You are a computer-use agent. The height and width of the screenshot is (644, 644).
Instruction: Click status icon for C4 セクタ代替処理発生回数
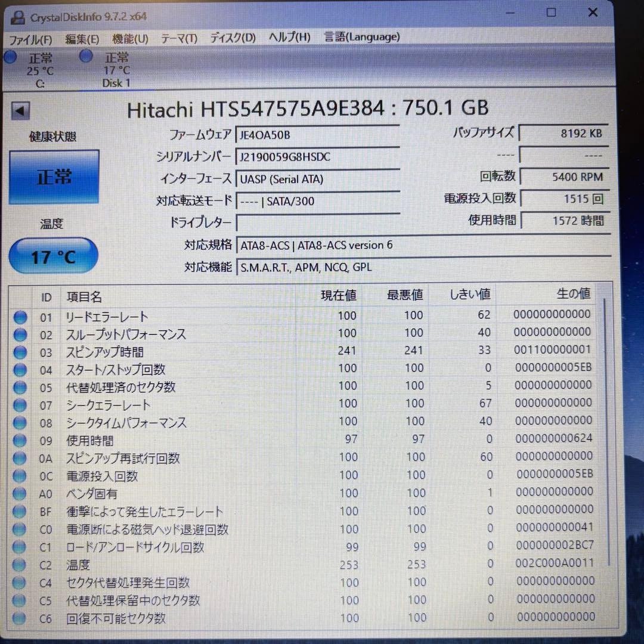(x=19, y=583)
